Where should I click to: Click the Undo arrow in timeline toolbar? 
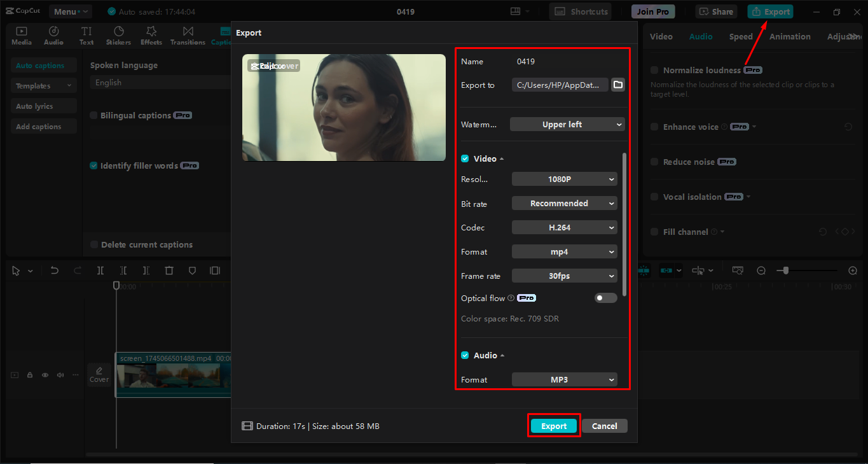[55, 271]
